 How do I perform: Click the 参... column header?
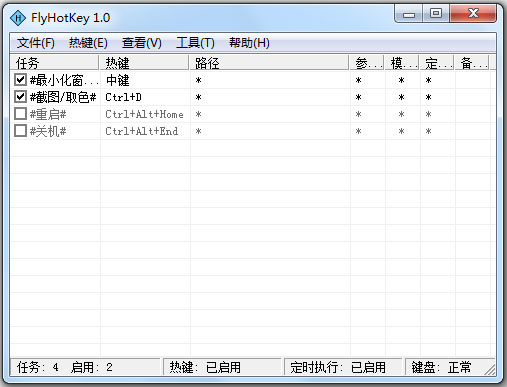pos(367,63)
